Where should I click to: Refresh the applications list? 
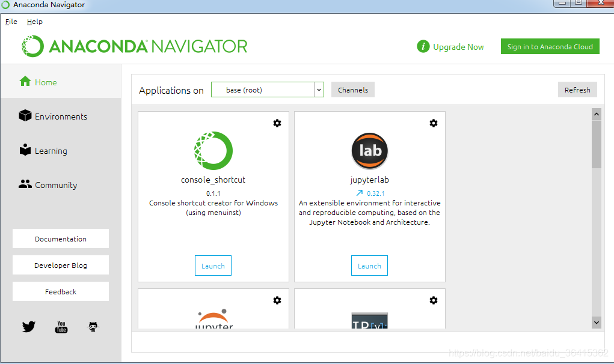[577, 89]
